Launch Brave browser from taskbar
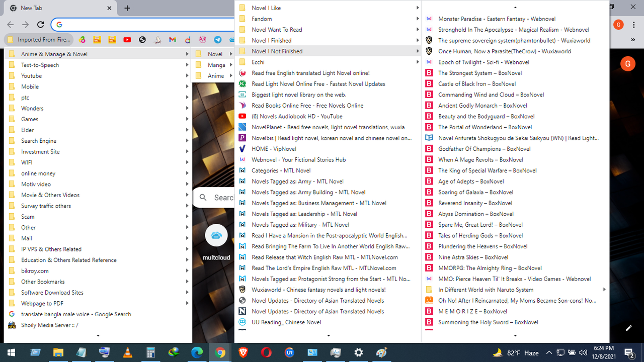 [243, 352]
